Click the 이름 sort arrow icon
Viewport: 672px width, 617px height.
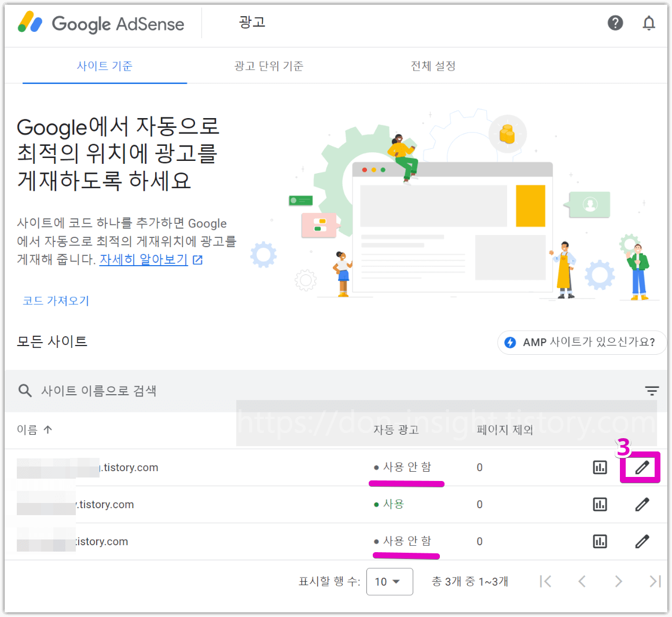[x=48, y=429]
